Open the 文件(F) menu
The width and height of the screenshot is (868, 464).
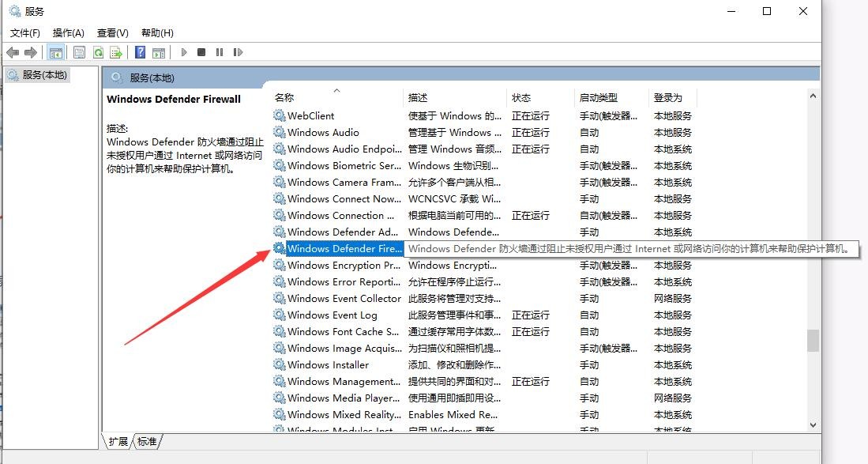click(25, 33)
